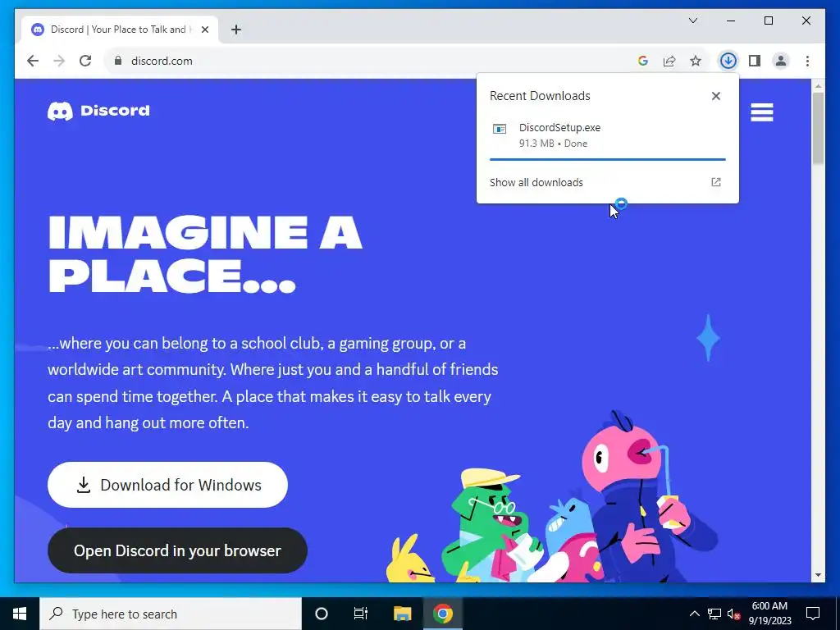Image resolution: width=840 pixels, height=630 pixels.
Task: Click the open-in-new-tab downloads icon
Action: 715,182
